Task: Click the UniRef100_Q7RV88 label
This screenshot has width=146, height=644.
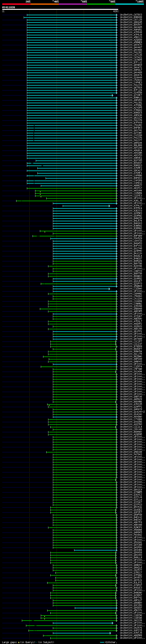Action: click(x=131, y=306)
